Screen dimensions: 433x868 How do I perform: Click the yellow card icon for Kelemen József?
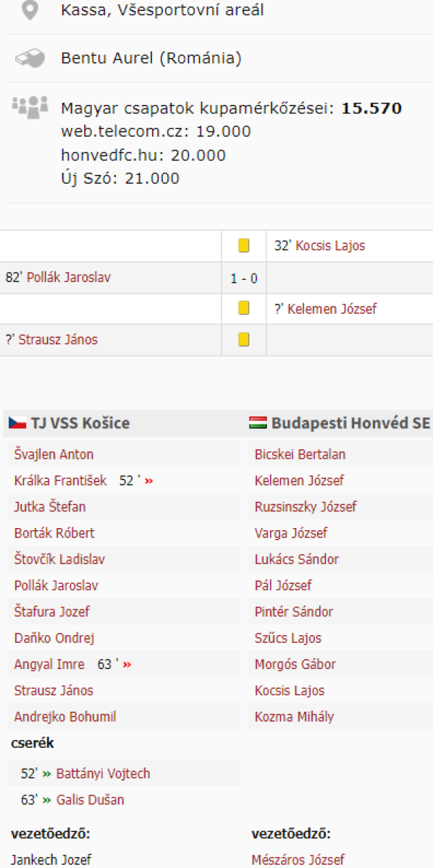pyautogui.click(x=244, y=309)
